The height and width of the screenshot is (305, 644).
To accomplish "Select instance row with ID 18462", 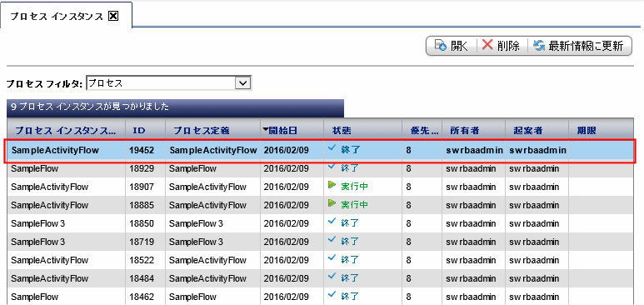I will point(322,297).
